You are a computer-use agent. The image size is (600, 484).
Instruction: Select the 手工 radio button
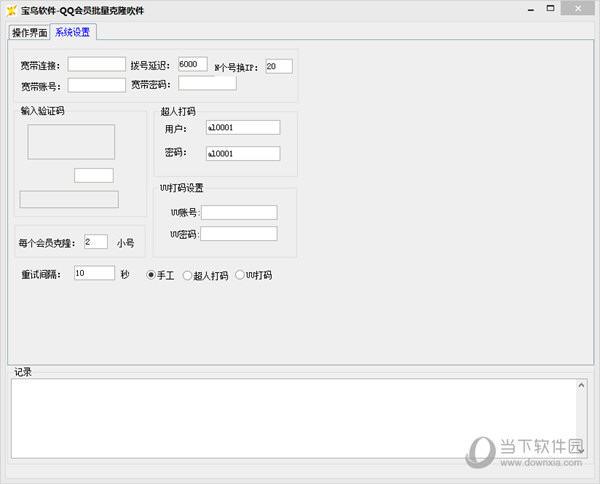(x=153, y=275)
